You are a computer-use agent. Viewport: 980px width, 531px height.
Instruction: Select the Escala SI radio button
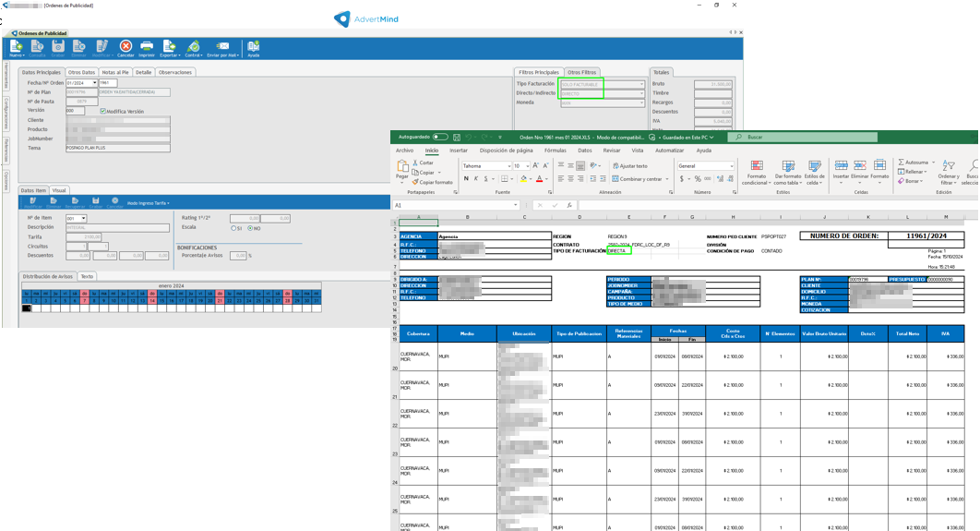234,228
